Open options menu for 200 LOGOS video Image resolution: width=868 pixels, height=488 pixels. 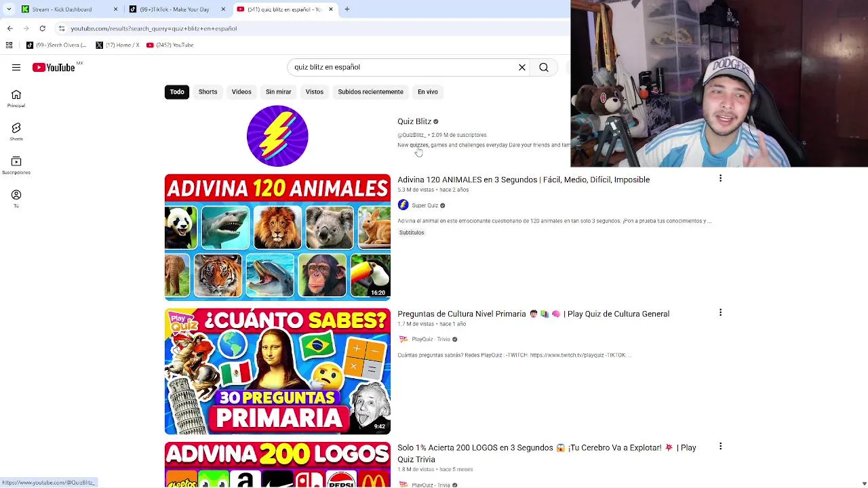(x=720, y=446)
